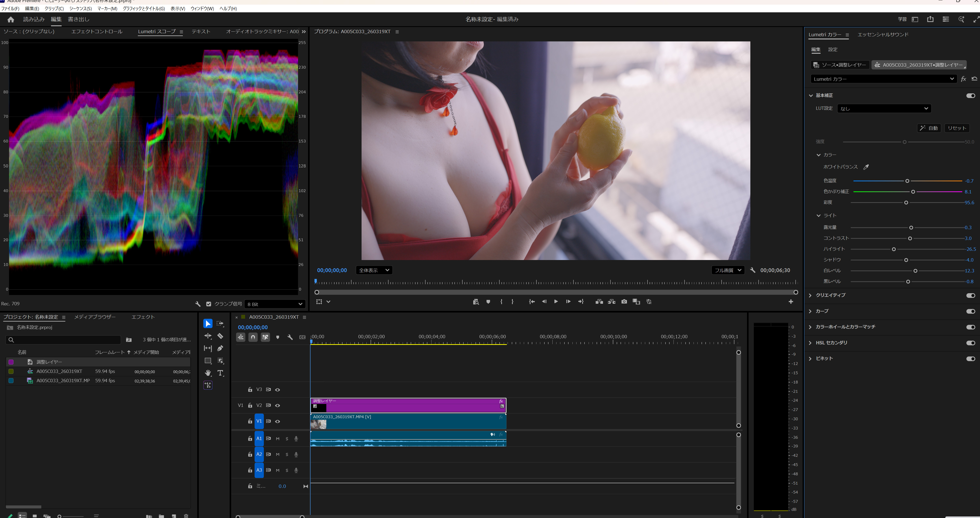
Task: Expand the クリエイティブ section
Action: click(810, 295)
